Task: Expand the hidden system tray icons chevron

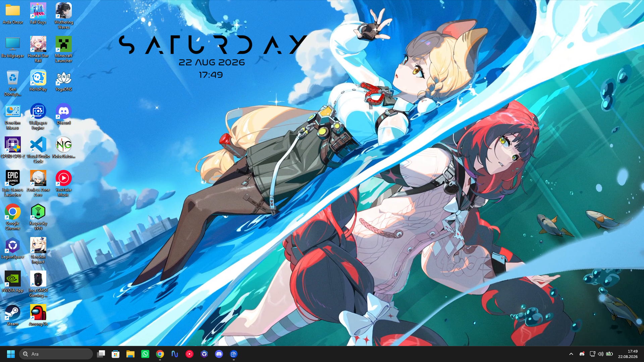Action: click(x=571, y=354)
